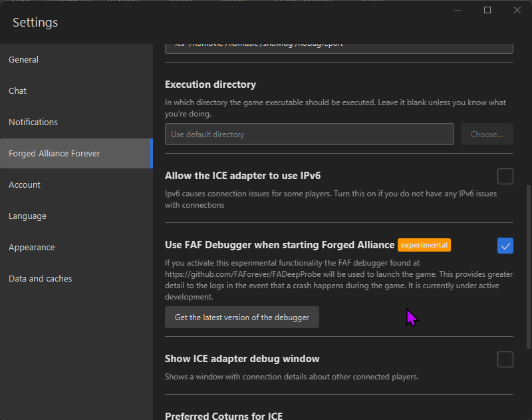This screenshot has width=532, height=420.
Task: Click the command line format field at top
Action: pos(339,48)
